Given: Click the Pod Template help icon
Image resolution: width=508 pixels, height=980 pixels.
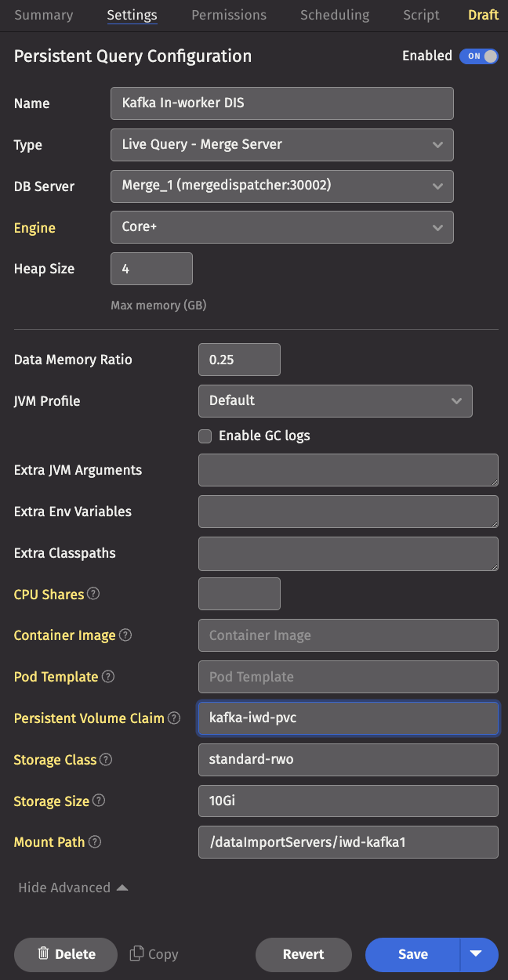Looking at the screenshot, I should coord(108,677).
